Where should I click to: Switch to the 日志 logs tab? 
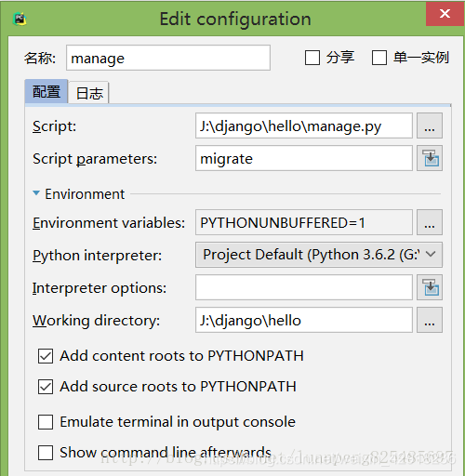pos(89,93)
